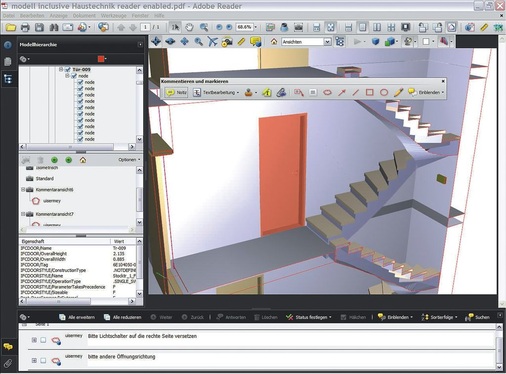
Task: Toggle checkbox of comment Öffnungsrichtung
Action: pyautogui.click(x=43, y=360)
